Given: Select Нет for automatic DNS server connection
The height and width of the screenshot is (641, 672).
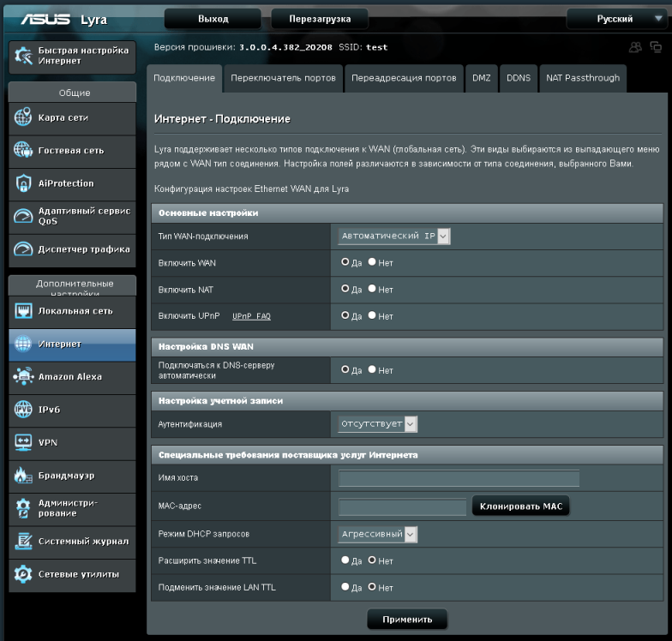Looking at the screenshot, I should [x=372, y=369].
